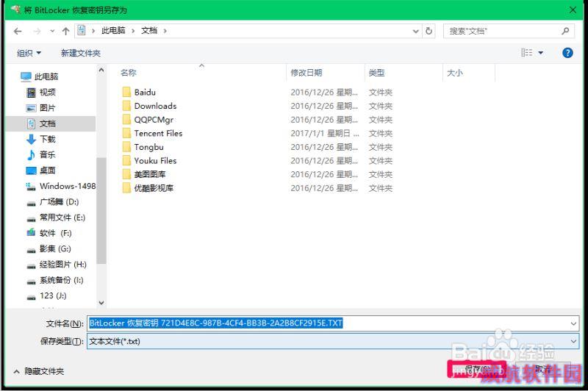588x391 pixels.
Task: Expand chevron after 此电脑 breadcrumb
Action: pyautogui.click(x=133, y=31)
